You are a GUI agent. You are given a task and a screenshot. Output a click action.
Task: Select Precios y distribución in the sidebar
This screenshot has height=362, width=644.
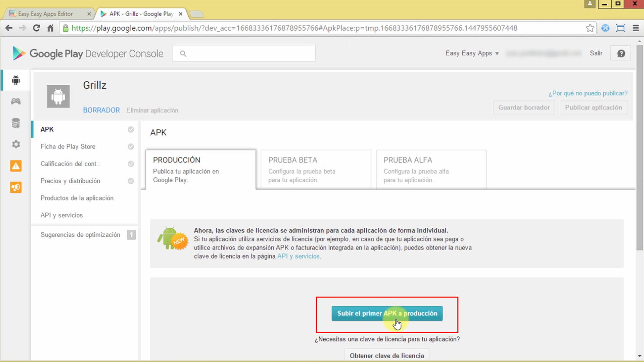(70, 181)
